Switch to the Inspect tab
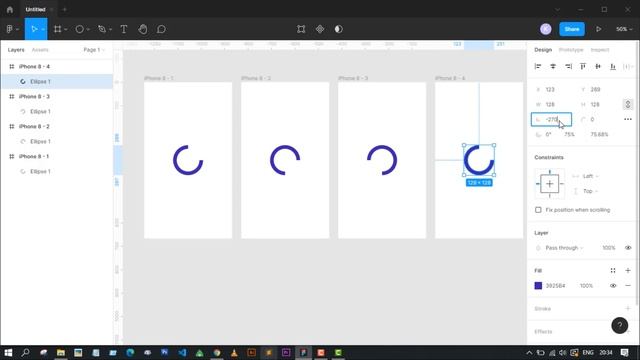The width and height of the screenshot is (640, 360). coord(600,50)
